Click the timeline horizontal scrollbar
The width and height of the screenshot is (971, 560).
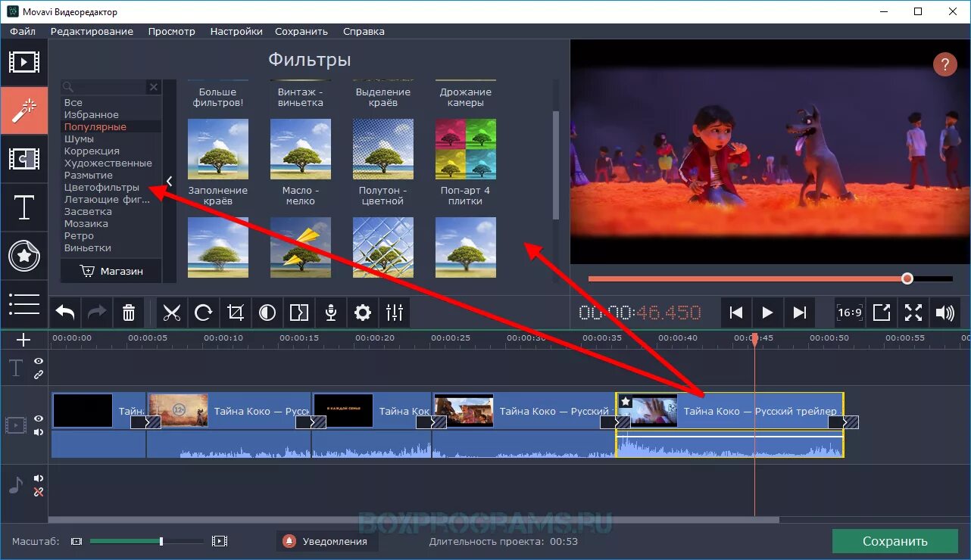point(414,520)
